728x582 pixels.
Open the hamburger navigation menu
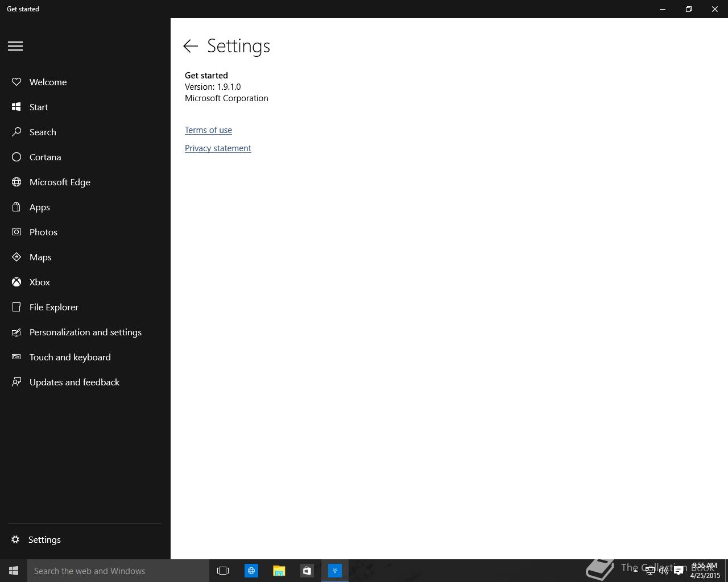15,46
